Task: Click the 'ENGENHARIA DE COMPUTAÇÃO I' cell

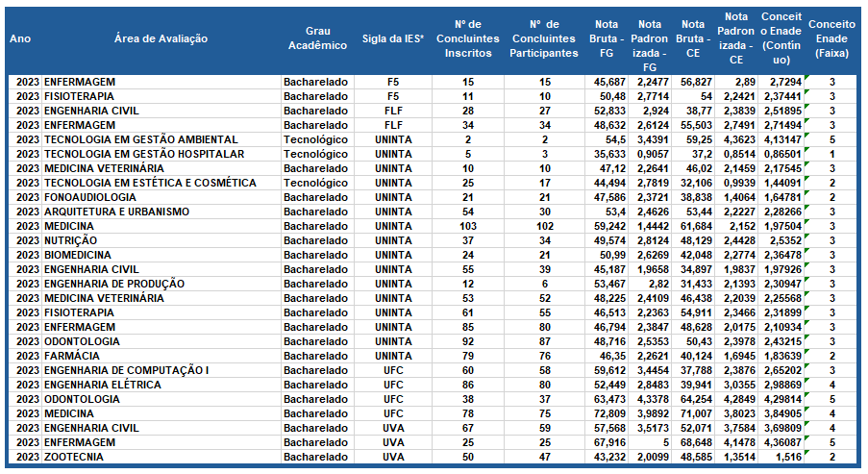Action: point(127,370)
